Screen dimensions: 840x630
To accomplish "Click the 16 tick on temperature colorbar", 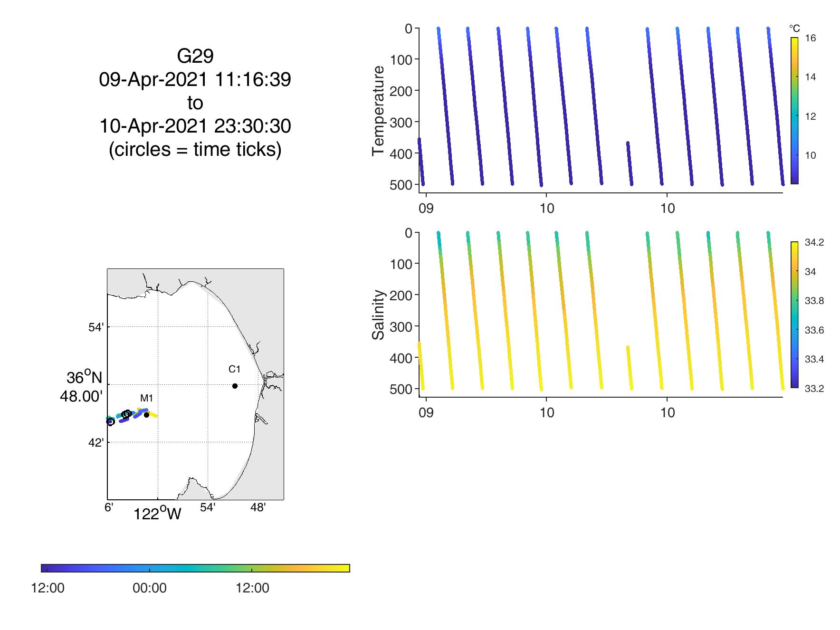I will pos(811,38).
